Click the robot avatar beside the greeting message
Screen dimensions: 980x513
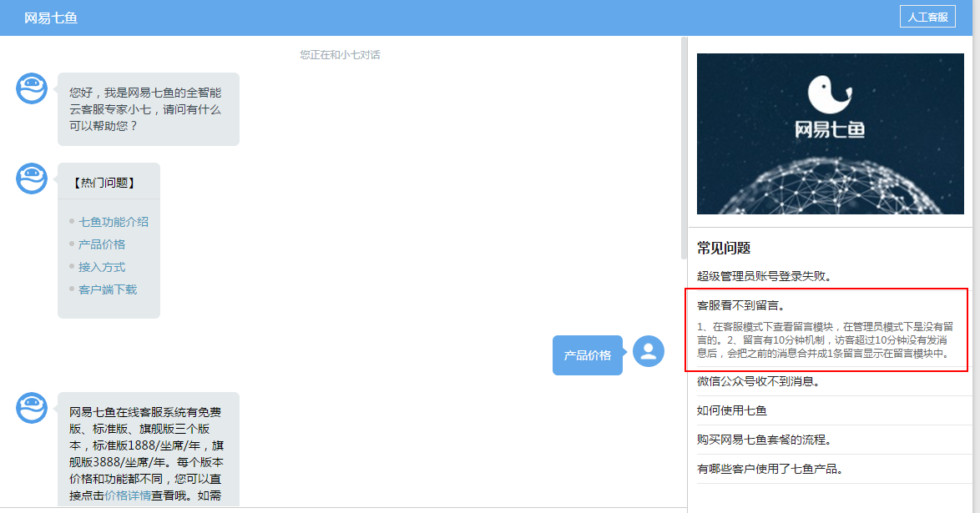pos(31,88)
